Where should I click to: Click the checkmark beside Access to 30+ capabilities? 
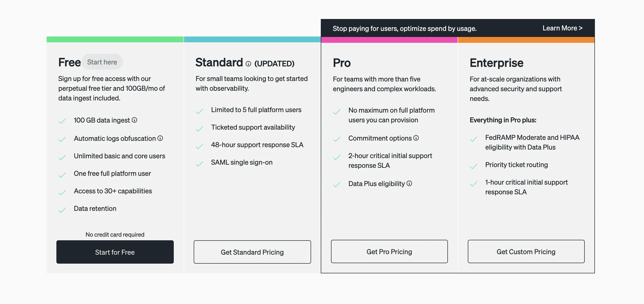tap(62, 192)
